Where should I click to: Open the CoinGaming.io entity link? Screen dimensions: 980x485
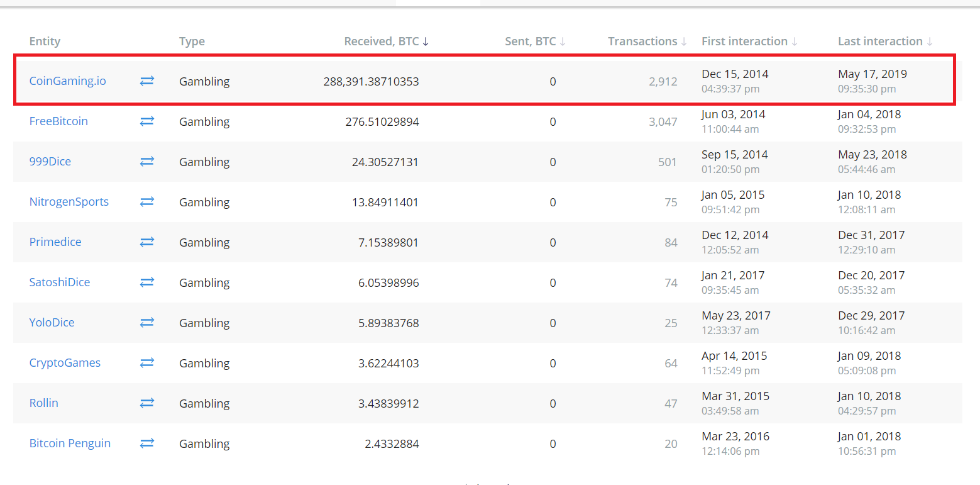[68, 81]
